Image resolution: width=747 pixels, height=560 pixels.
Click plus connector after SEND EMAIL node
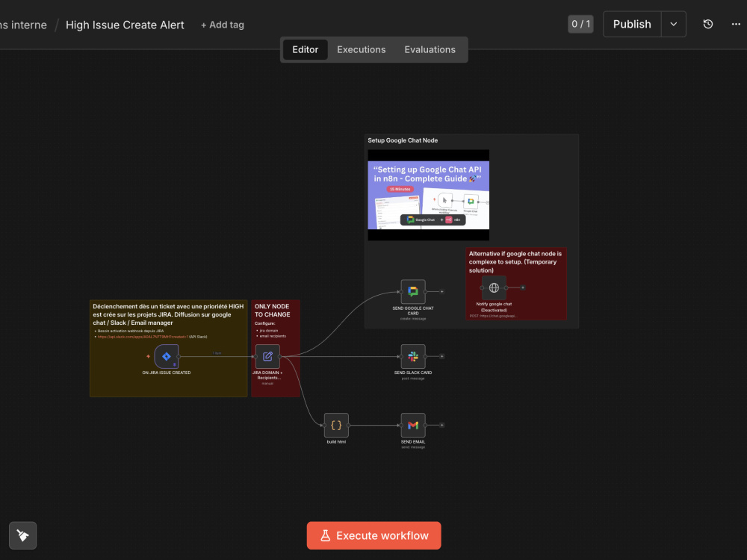(441, 426)
